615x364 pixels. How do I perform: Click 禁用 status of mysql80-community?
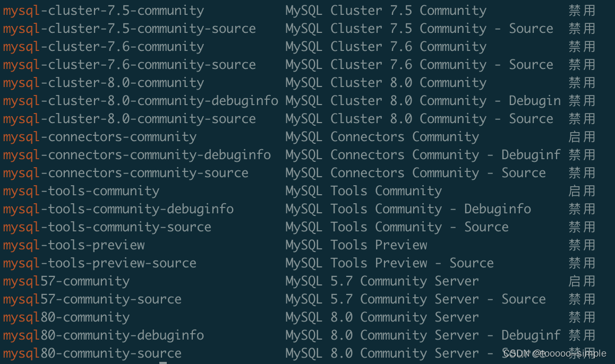(x=582, y=317)
